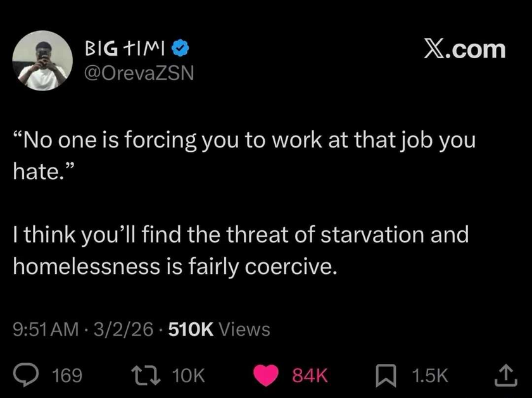
Task: Click the "homelessness is fairly coercive" line
Action: tap(175, 266)
